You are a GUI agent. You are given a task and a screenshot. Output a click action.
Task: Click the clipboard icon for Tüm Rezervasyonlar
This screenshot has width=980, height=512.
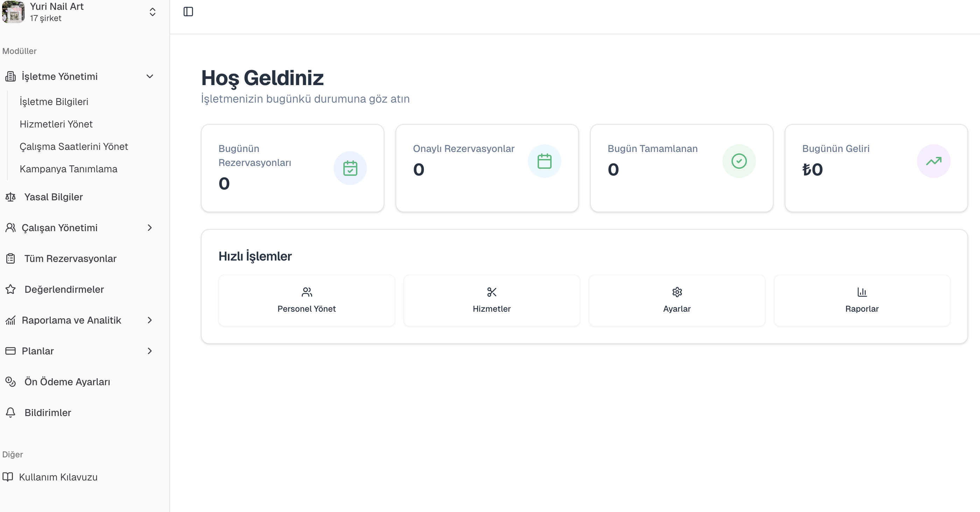10,258
